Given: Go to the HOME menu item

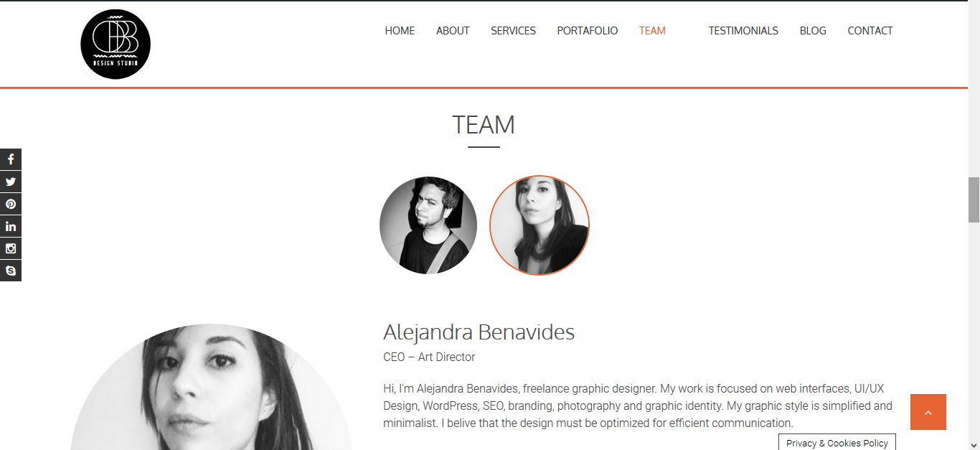Looking at the screenshot, I should coord(400,31).
